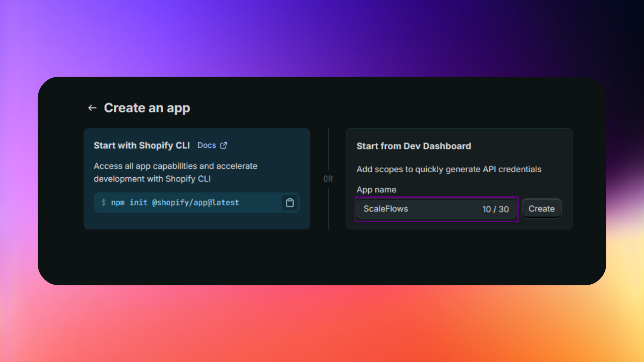
Task: Copy the npm init command with clipboard icon
Action: pyautogui.click(x=290, y=203)
